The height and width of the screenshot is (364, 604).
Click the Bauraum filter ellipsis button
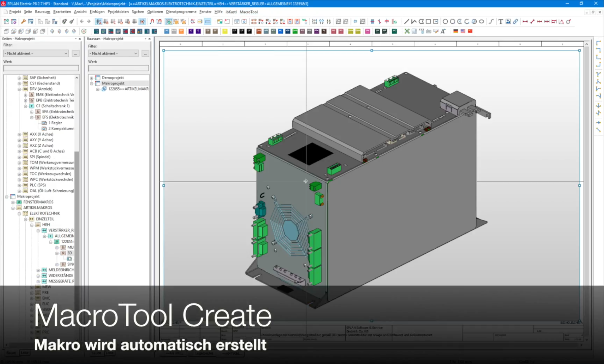(x=145, y=53)
